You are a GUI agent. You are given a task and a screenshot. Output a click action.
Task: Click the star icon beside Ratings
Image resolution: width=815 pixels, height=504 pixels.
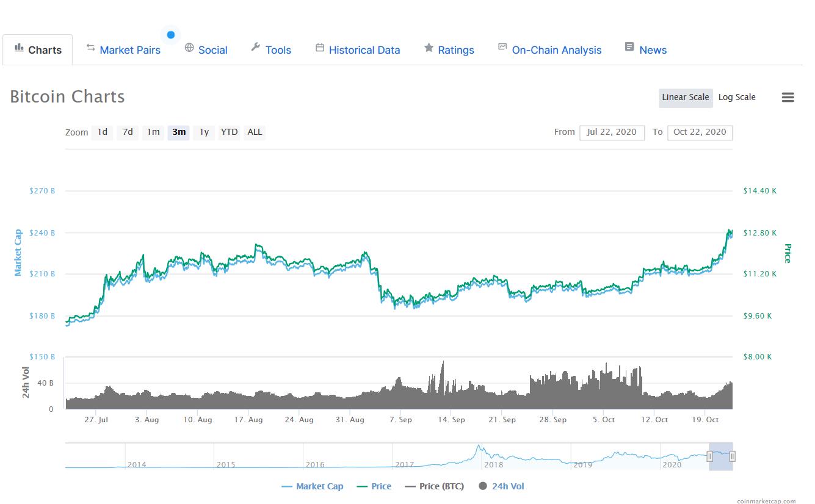(x=429, y=48)
